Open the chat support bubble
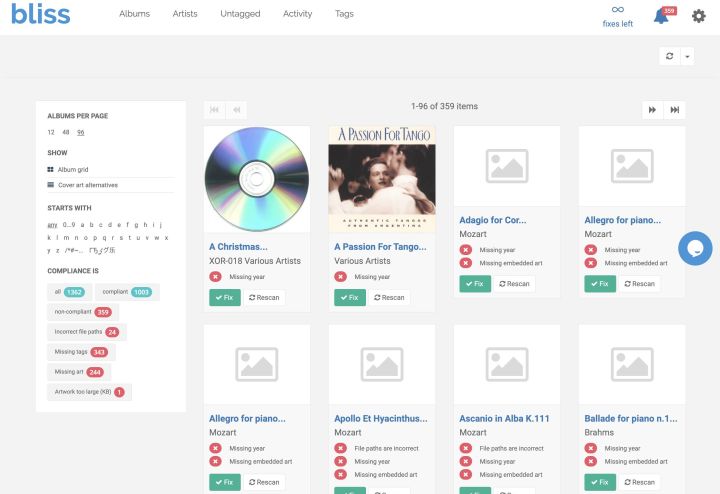720x494 pixels. pyautogui.click(x=695, y=248)
